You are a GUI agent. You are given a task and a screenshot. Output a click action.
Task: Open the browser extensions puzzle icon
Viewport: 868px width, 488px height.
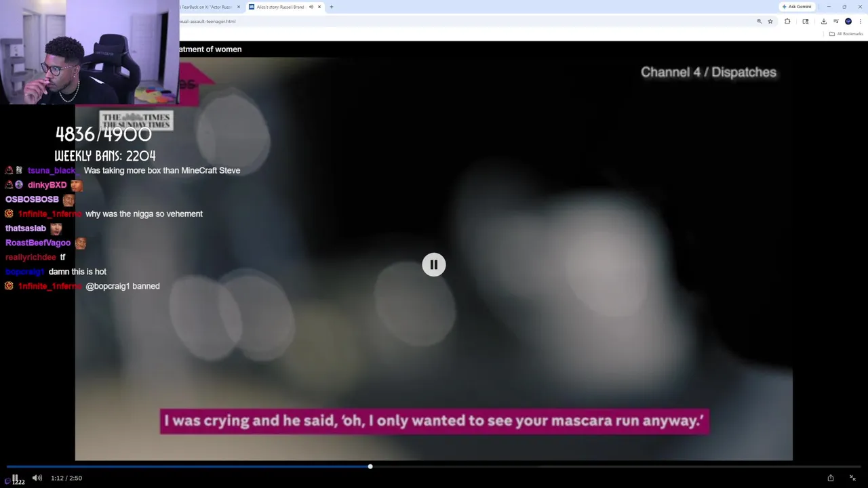787,21
